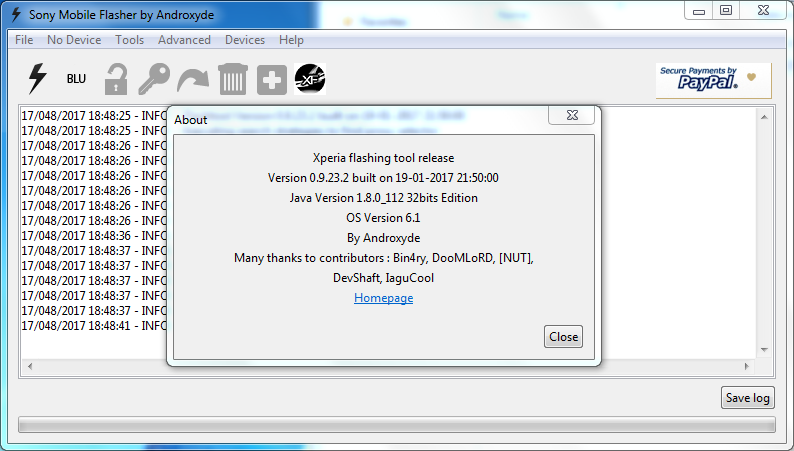Open the Help menu

coord(291,40)
